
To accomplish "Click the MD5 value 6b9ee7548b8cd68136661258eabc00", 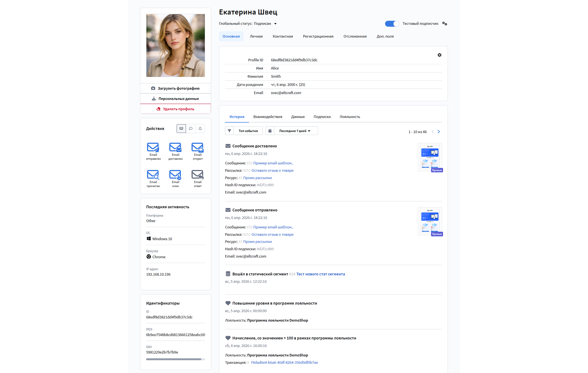I will [175, 335].
